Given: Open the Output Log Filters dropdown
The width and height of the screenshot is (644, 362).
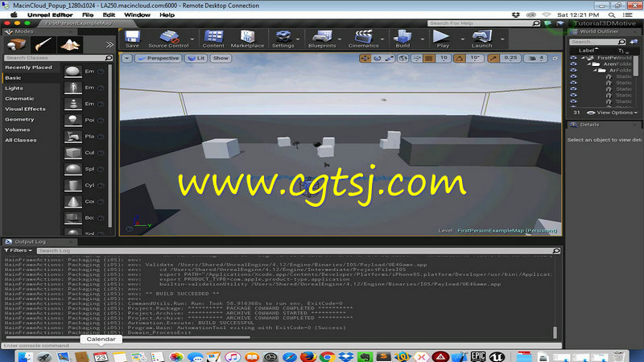Looking at the screenshot, I should [19, 250].
